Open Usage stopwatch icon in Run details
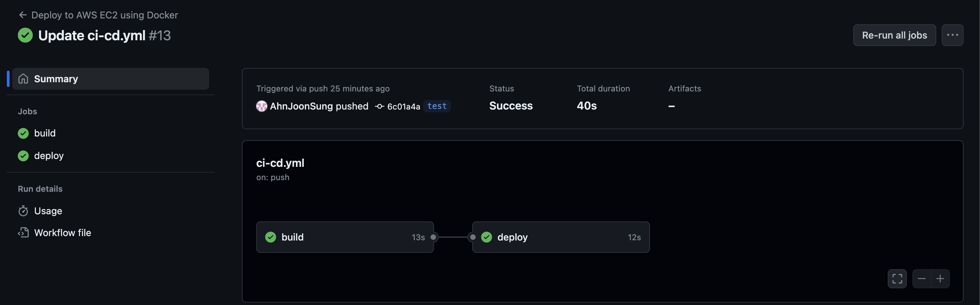This screenshot has width=980, height=305. (23, 211)
